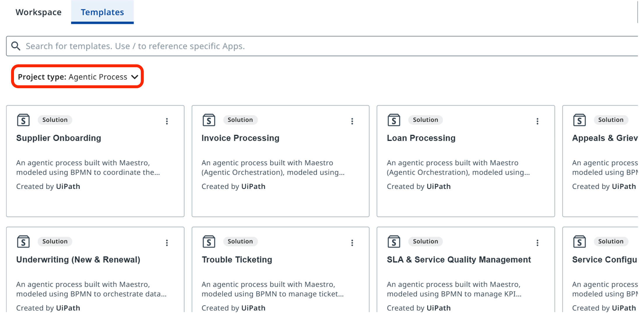
Task: Click the Invoice Processing solution icon
Action: click(209, 120)
